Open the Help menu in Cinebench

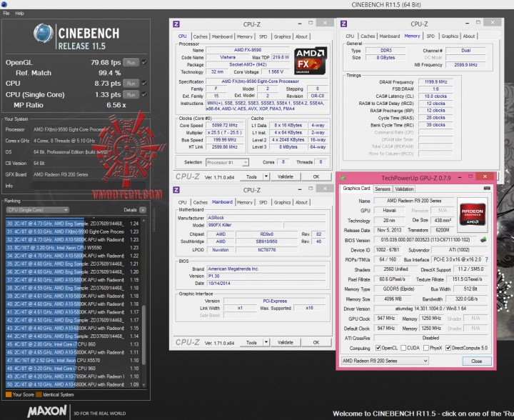point(20,14)
